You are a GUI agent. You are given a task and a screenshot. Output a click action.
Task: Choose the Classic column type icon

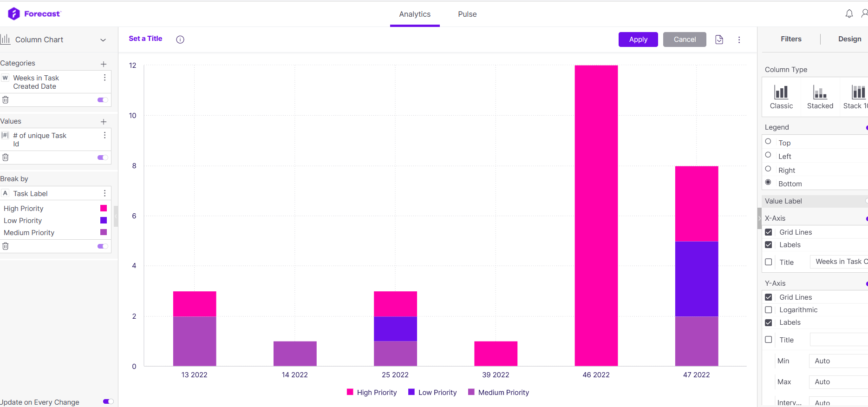(x=781, y=97)
